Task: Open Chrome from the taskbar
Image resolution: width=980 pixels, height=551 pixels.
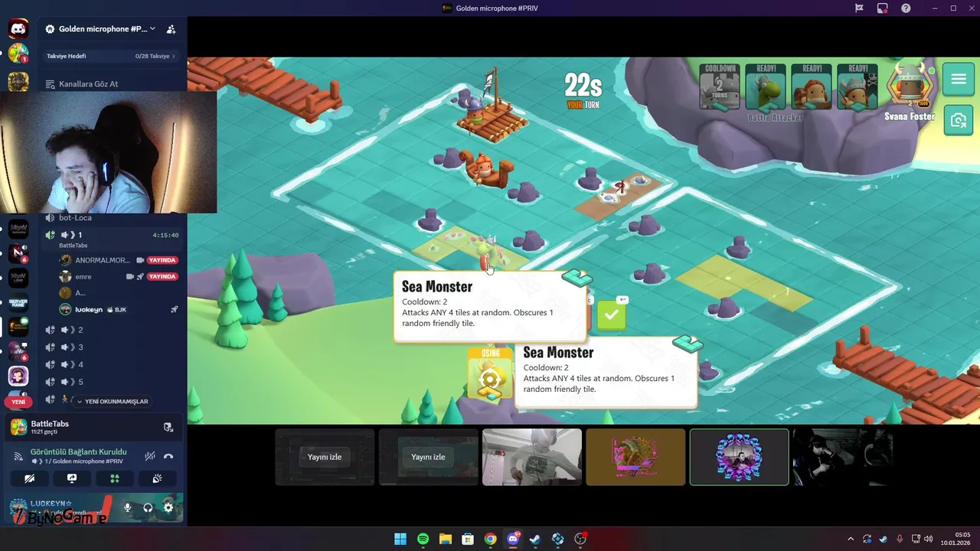Action: click(490, 539)
